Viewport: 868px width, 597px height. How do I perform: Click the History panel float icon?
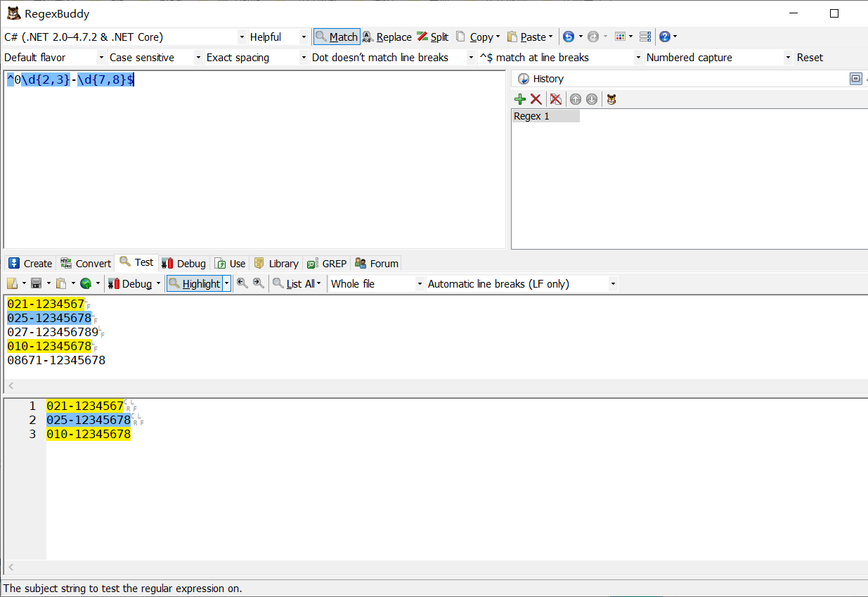(x=855, y=79)
